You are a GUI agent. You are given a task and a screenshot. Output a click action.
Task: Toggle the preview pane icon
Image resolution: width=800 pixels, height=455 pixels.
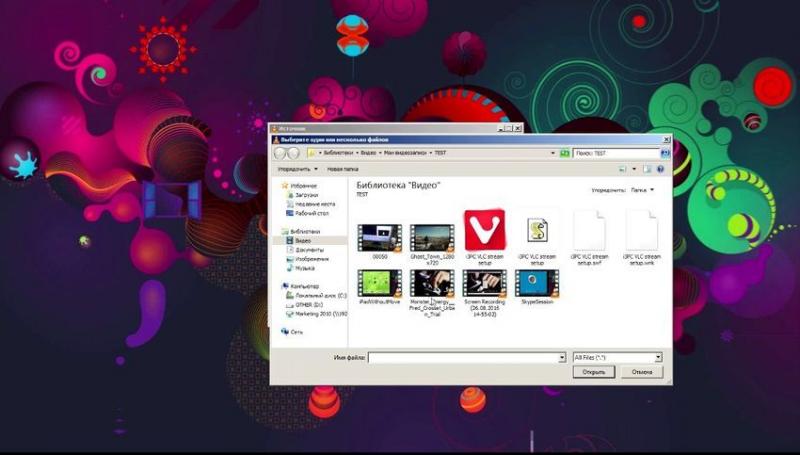(x=647, y=169)
